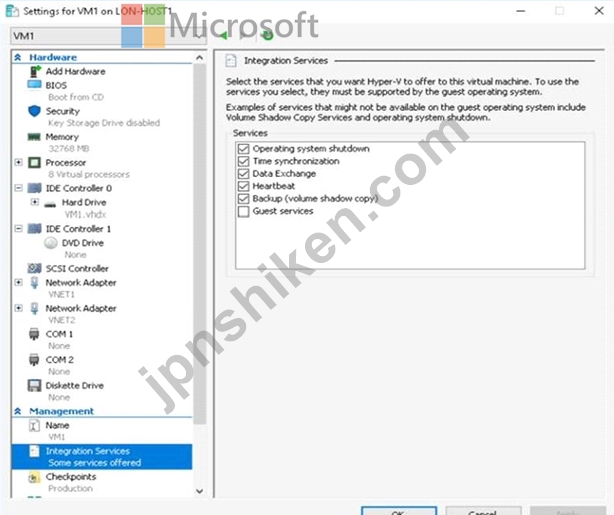614x515 pixels.
Task: Close the settings window
Action: (x=599, y=11)
